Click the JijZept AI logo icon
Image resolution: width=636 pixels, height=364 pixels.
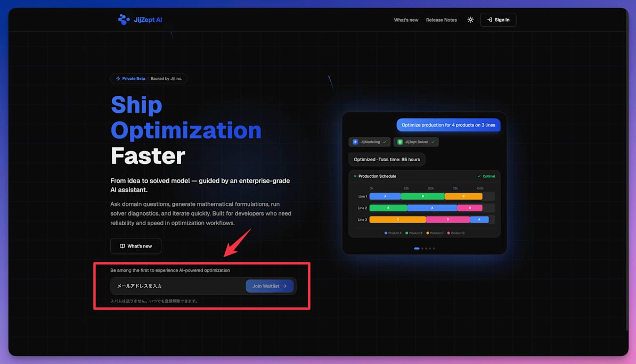pos(124,20)
